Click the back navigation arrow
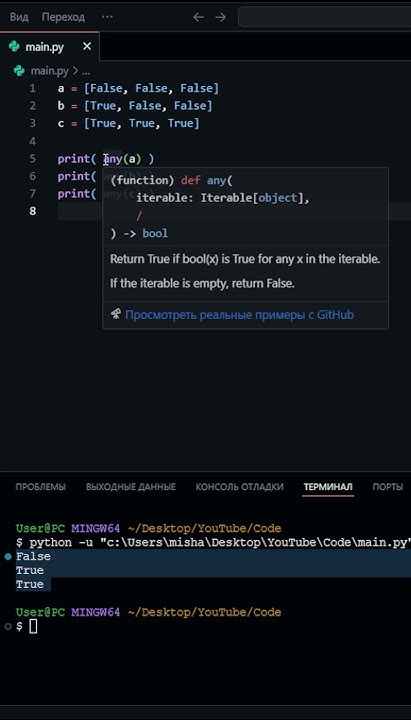The image size is (411, 720). point(198,17)
